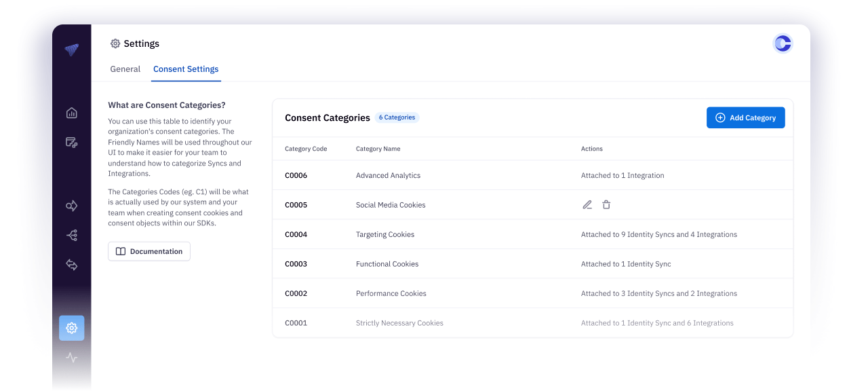Image resolution: width=868 pixels, height=391 pixels.
Task: Click the Category Code column header
Action: coord(306,149)
